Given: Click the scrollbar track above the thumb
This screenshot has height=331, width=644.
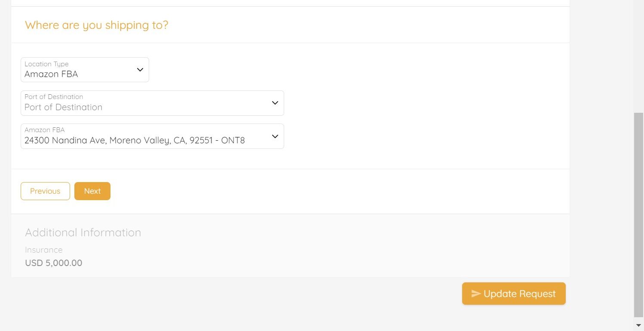Looking at the screenshot, I should 639,56.
